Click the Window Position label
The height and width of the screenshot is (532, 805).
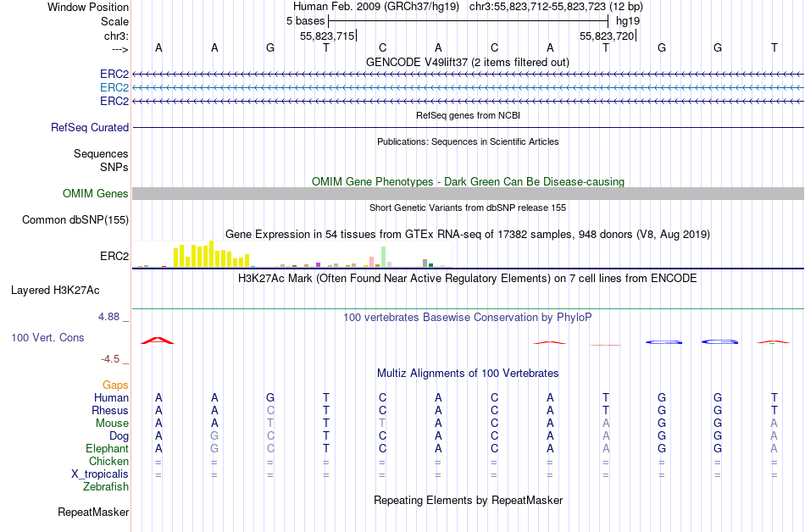pyautogui.click(x=88, y=7)
